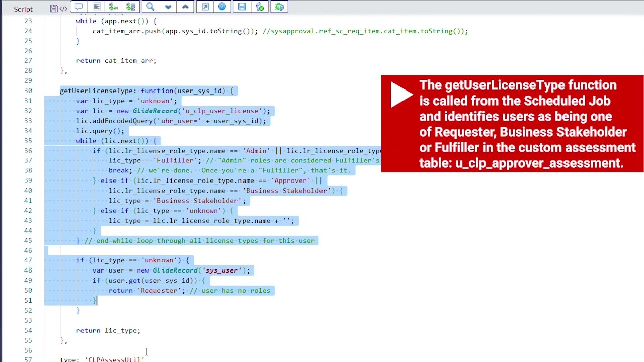This screenshot has width=644, height=362.
Task: Toggle the syntax editor with the </> icon
Action: tap(63, 8)
